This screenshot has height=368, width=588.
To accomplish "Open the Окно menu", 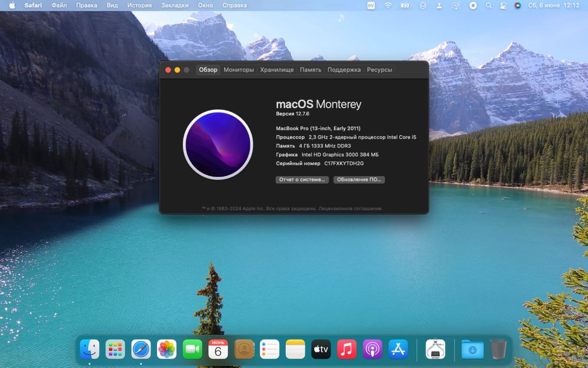I will pyautogui.click(x=205, y=5).
